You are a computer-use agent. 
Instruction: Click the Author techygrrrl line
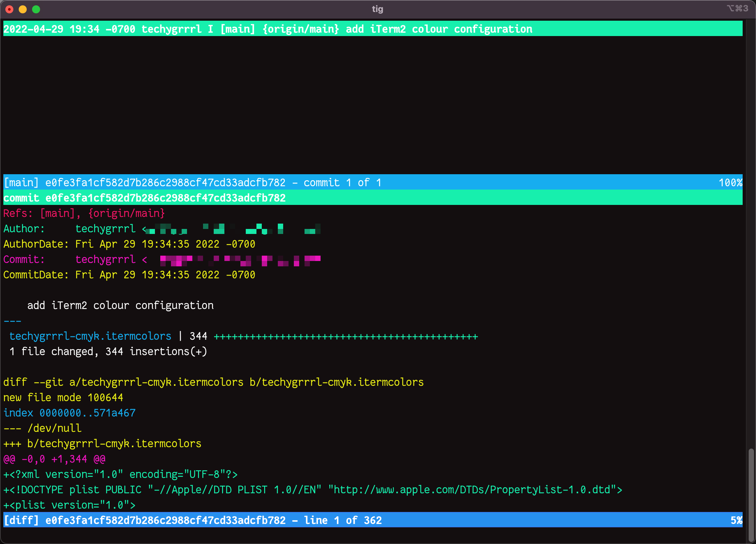(106, 229)
